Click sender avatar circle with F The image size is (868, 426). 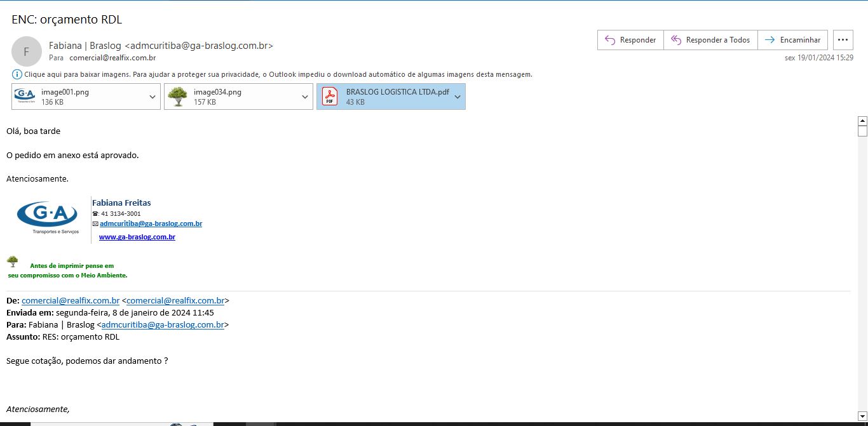click(26, 51)
